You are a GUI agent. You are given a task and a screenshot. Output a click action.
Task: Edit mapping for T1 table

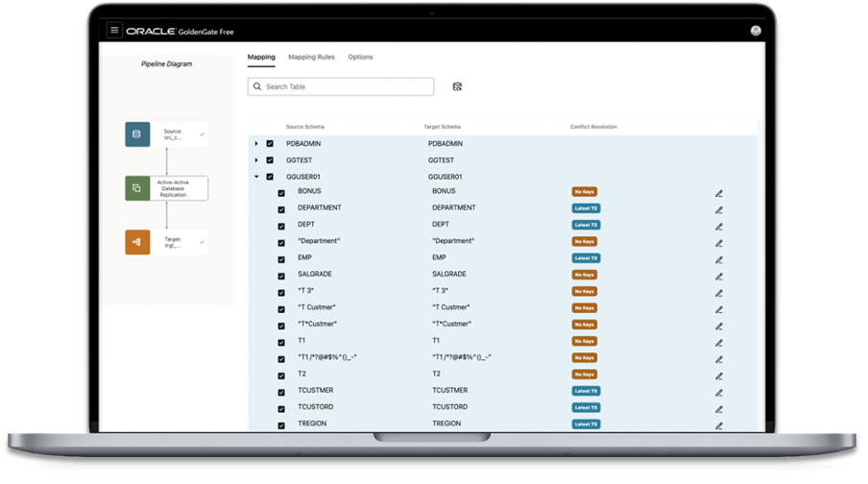pyautogui.click(x=718, y=343)
